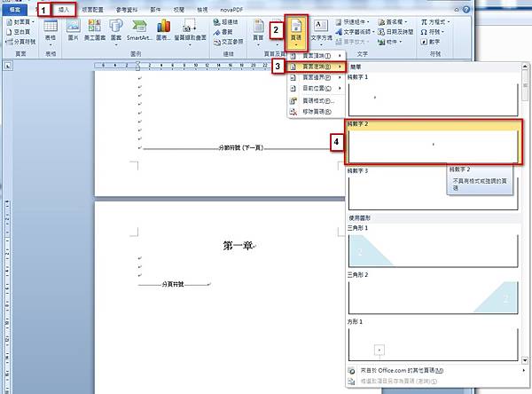The height and width of the screenshot is (394, 532).
Task: Open the Screenshot (螢幕擷取畫面) dropdown
Action: click(x=190, y=32)
